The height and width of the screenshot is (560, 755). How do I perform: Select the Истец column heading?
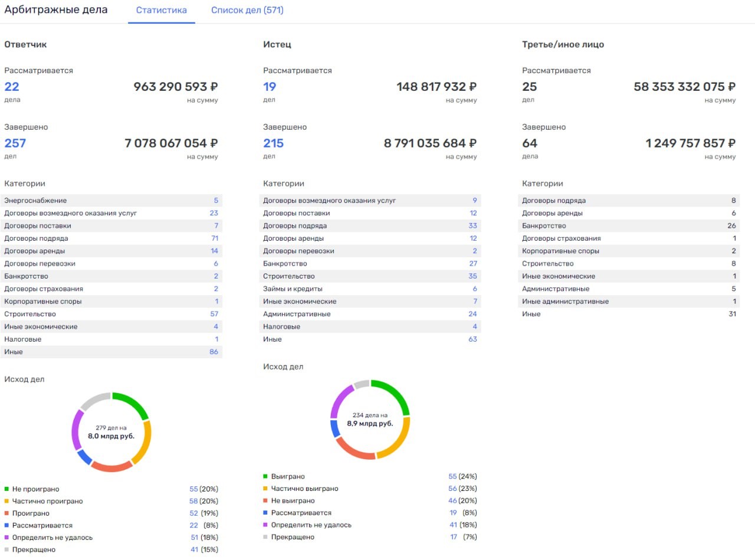(277, 45)
